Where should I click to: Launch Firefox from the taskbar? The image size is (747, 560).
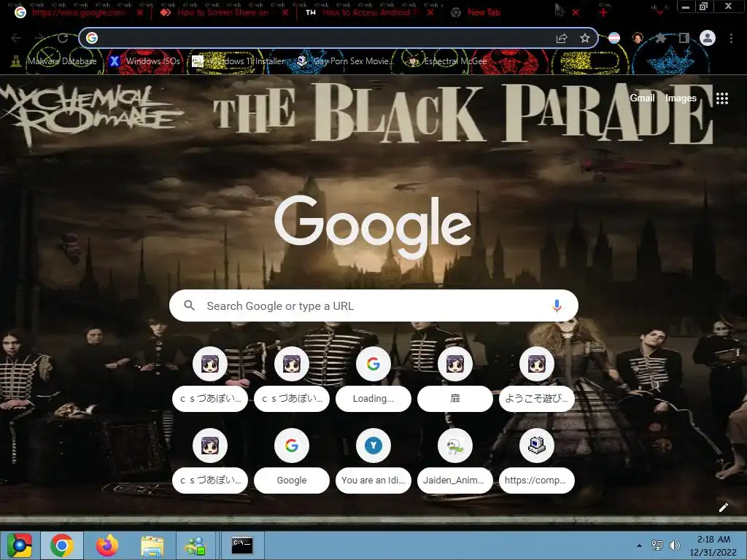[x=107, y=545]
